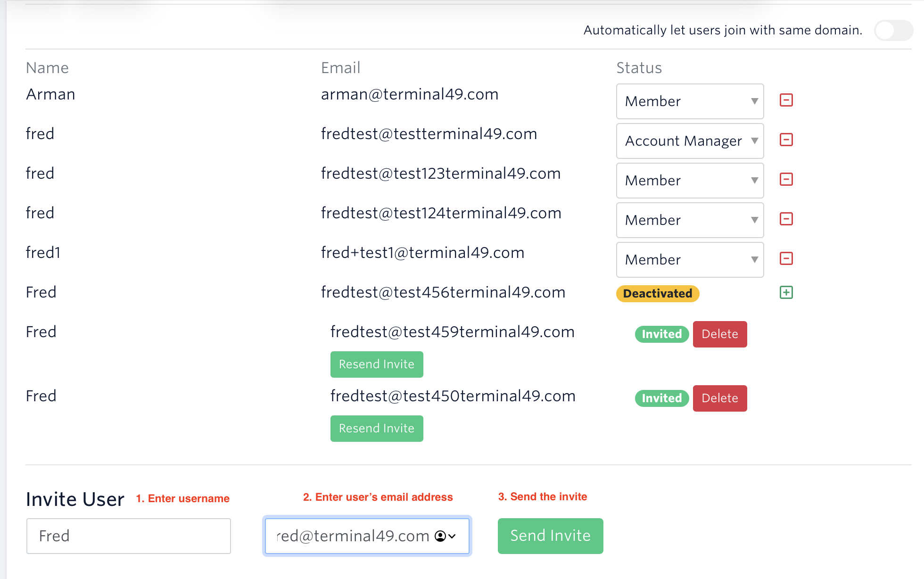Click Invited badge for fredtest@test450terminal49.com
Viewport: 924px width, 579px height.
(662, 398)
